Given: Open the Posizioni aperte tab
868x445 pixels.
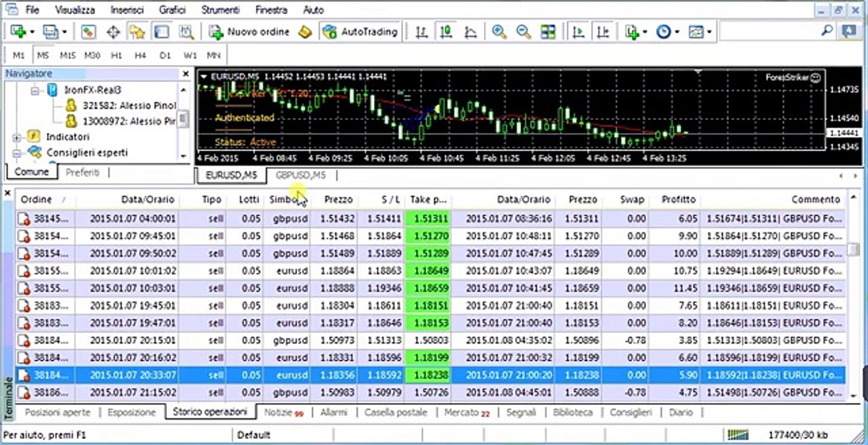Looking at the screenshot, I should coord(57,412).
